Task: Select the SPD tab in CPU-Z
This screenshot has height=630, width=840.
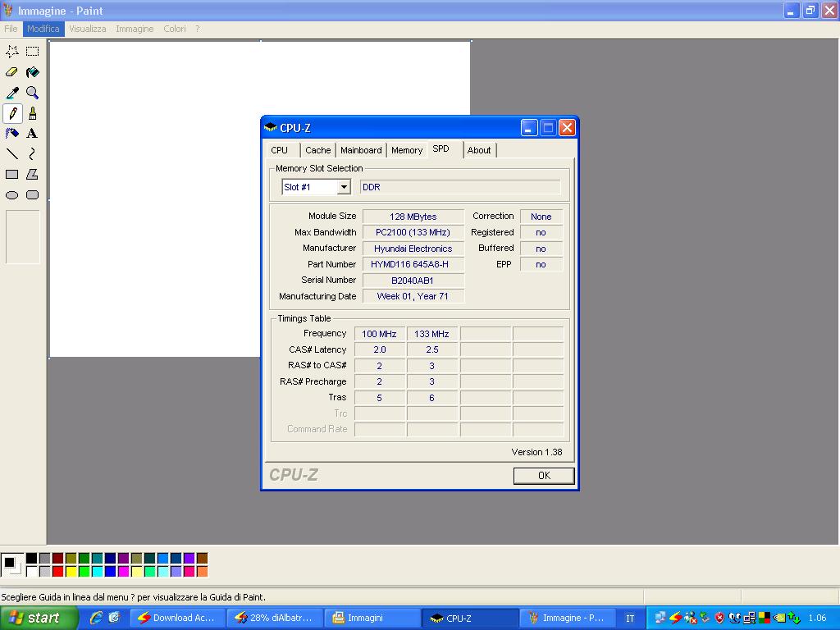Action: [x=441, y=149]
